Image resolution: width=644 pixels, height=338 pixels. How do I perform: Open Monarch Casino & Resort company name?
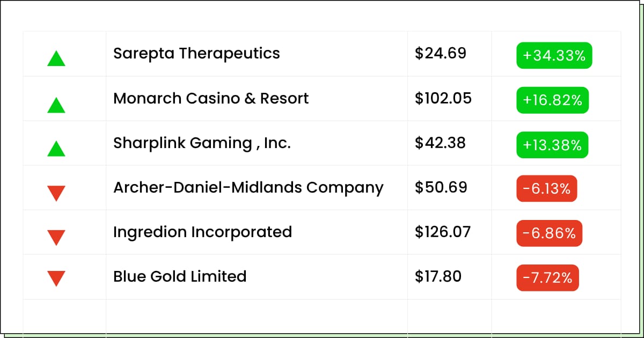click(x=211, y=98)
